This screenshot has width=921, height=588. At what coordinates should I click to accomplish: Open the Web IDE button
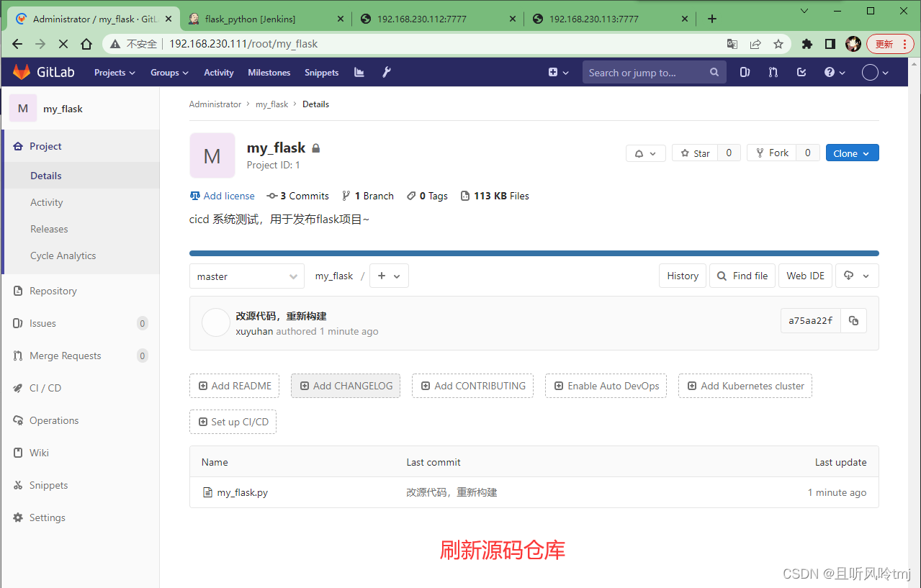(x=806, y=276)
